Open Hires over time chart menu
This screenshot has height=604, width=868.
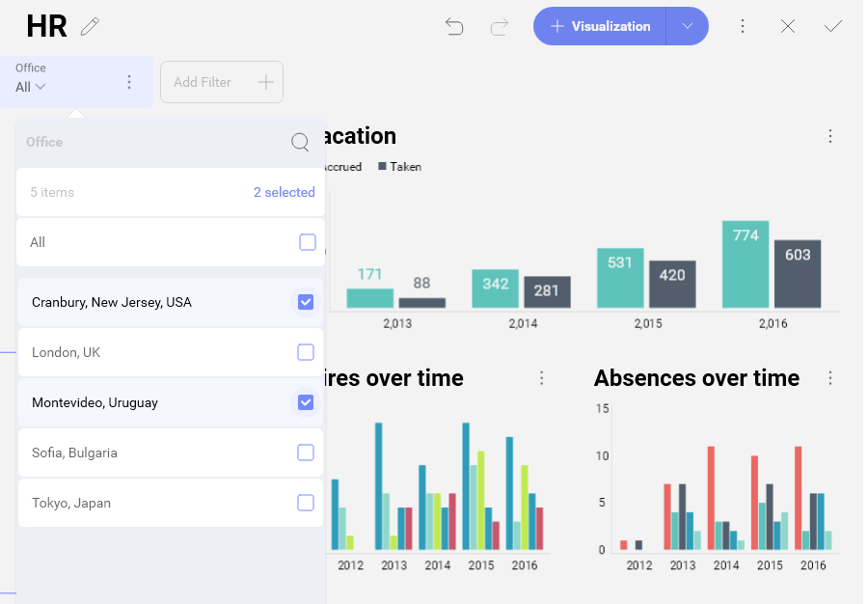coord(541,378)
